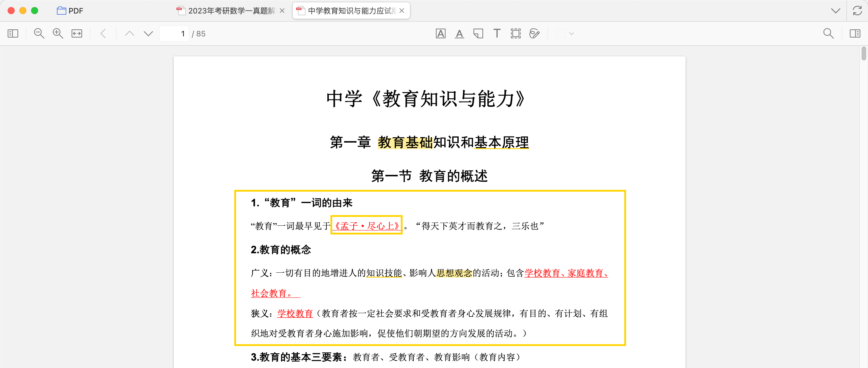Click the annotation color swatch
Screen dimensions: 868x368
click(x=561, y=33)
